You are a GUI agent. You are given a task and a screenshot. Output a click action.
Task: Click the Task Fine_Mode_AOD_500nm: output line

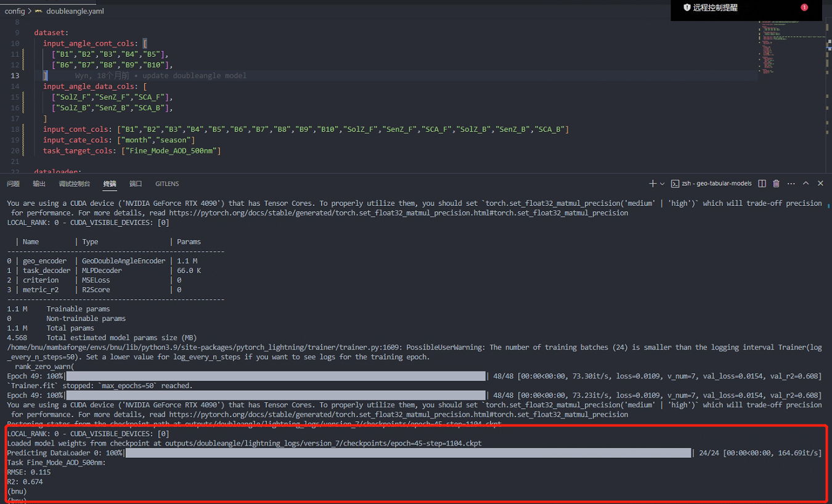click(57, 463)
